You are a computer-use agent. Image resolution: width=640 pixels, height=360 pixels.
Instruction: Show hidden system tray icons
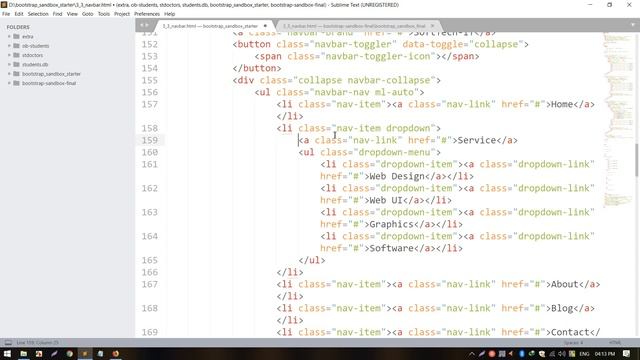point(472,353)
